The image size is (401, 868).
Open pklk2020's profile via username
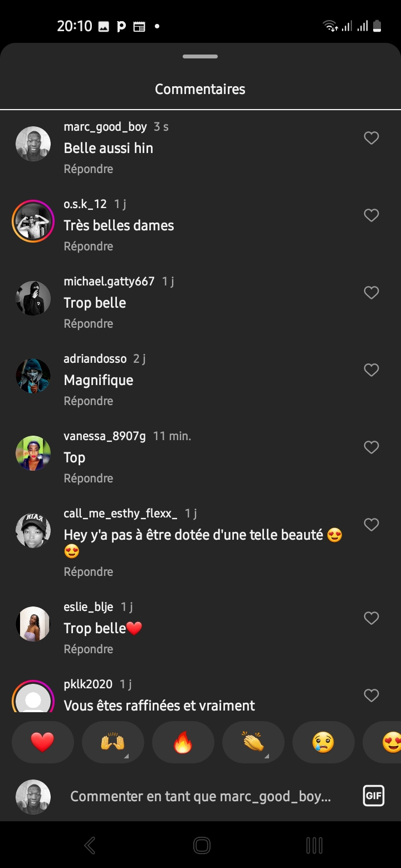coord(88,684)
